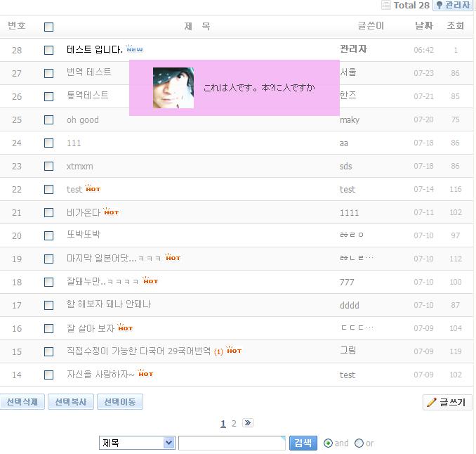476x454 pixels.
Task: Select the 'and' search radio button
Action: pyautogui.click(x=328, y=443)
